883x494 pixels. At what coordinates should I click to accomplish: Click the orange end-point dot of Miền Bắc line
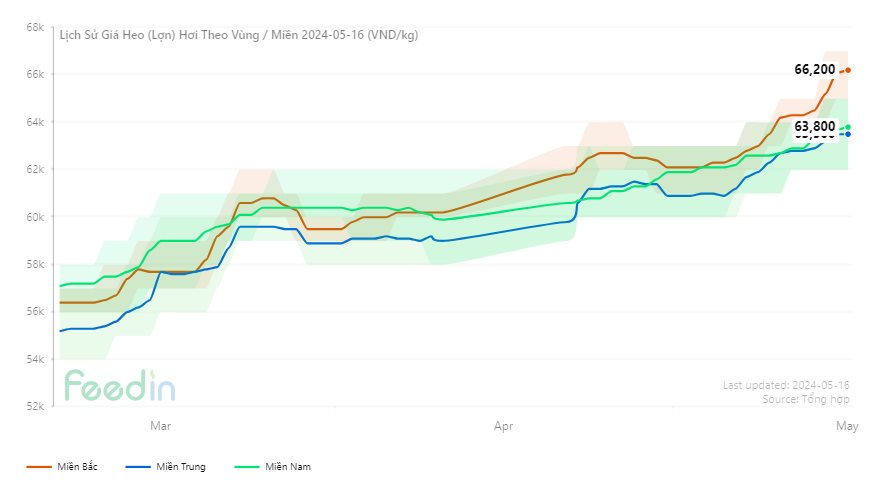[x=848, y=70]
